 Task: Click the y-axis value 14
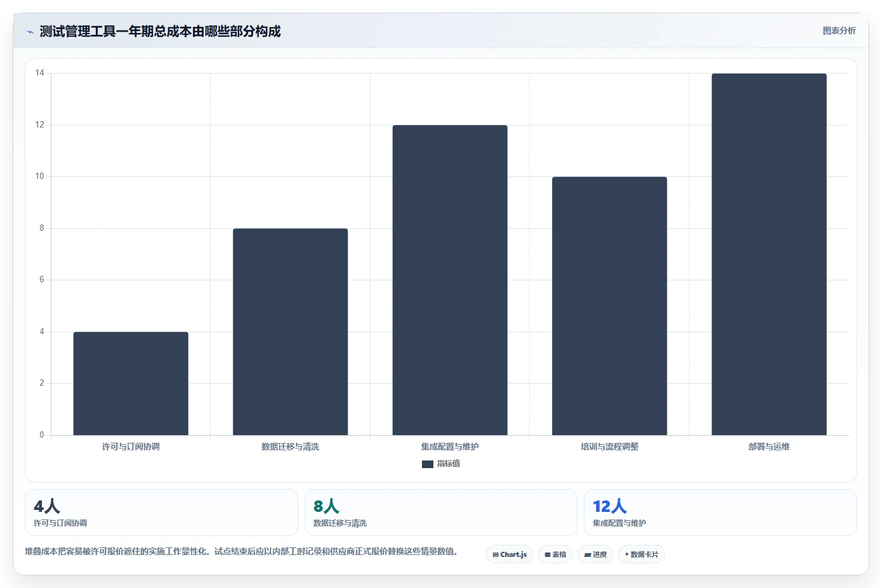40,73
